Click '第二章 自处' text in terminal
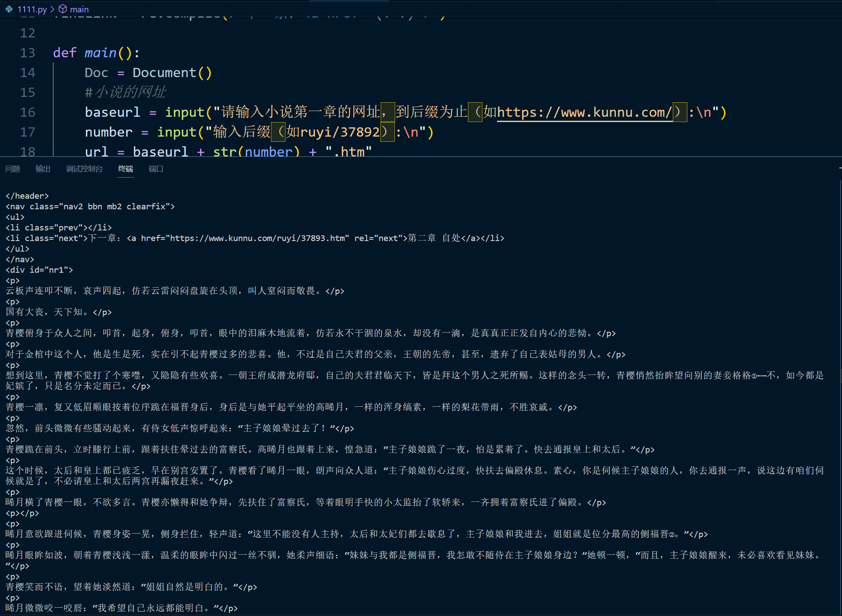Image resolution: width=842 pixels, height=616 pixels. tap(434, 238)
